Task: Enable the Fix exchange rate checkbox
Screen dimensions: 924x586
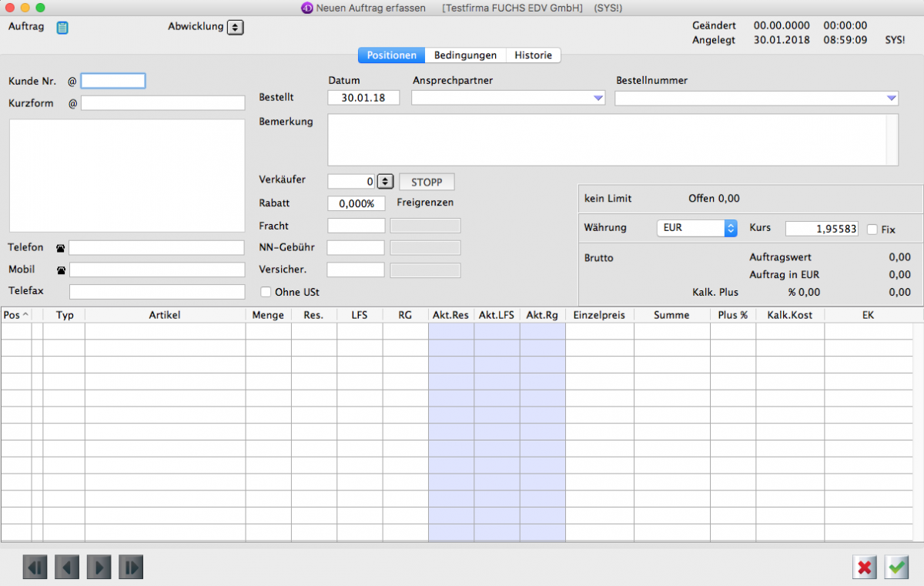Action: tap(872, 229)
